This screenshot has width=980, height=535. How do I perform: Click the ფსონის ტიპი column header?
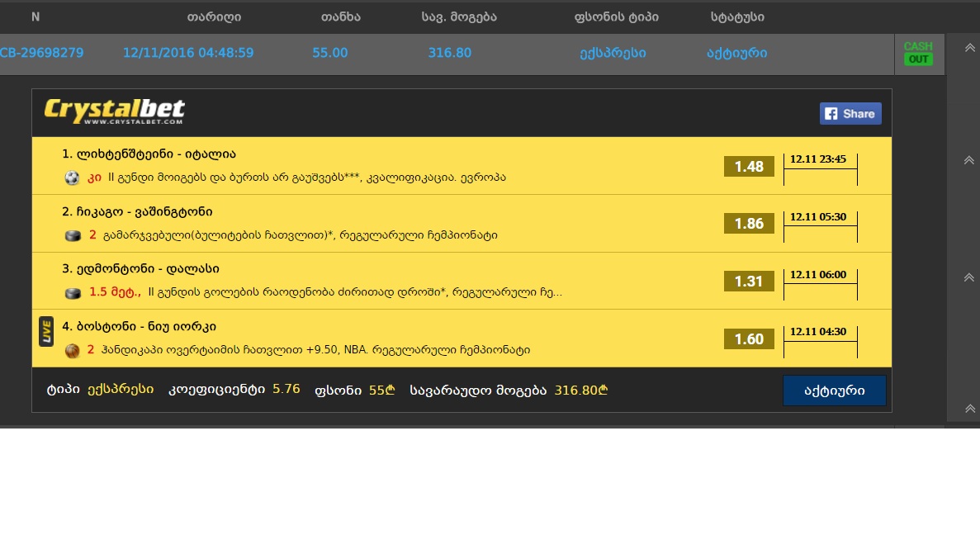point(616,17)
